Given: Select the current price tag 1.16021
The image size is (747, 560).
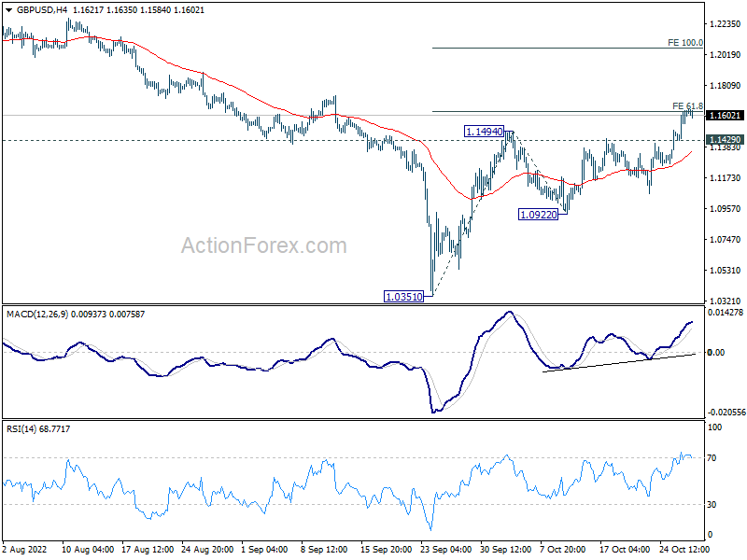Looking at the screenshot, I should point(725,116).
